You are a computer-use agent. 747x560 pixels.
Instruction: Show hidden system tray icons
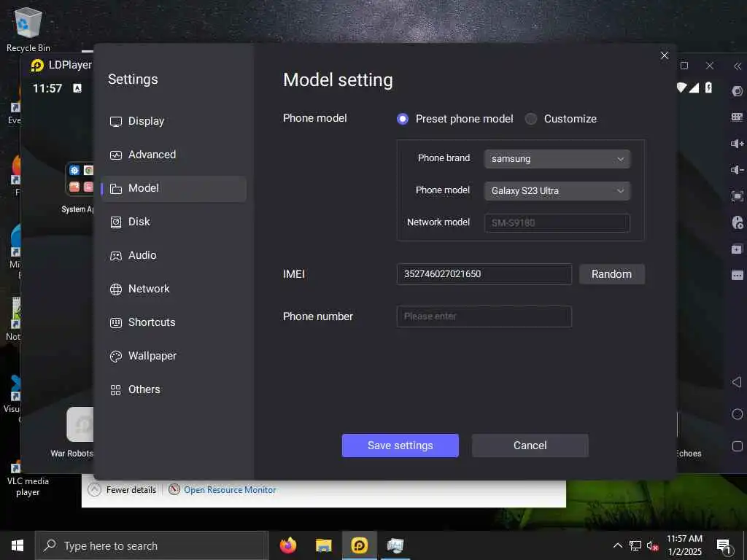[617, 545]
